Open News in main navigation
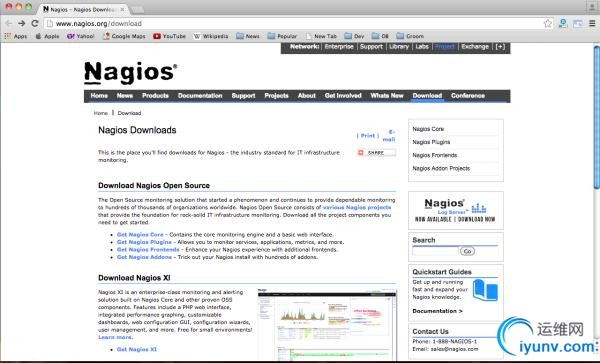The width and height of the screenshot is (600, 363). pos(125,96)
